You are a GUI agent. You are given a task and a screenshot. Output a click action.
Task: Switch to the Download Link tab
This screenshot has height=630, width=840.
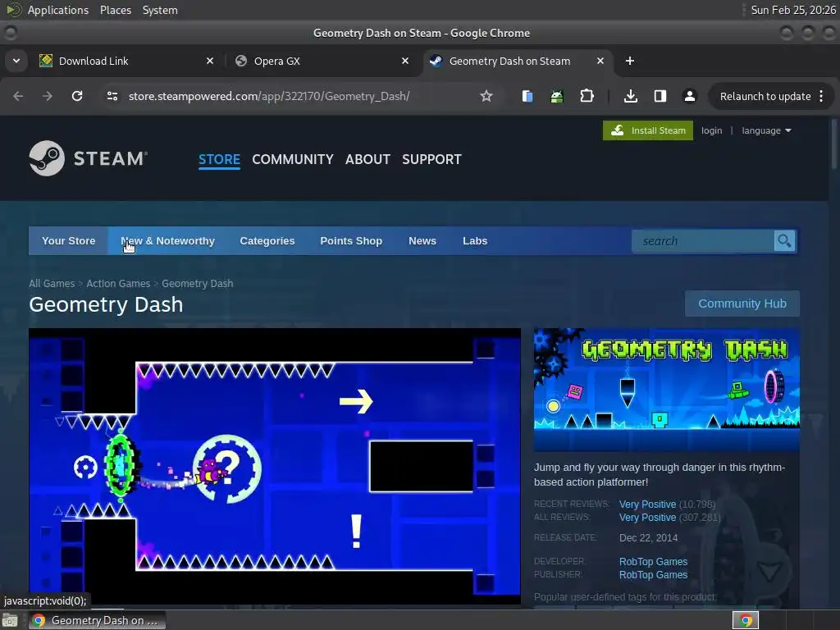(126, 61)
